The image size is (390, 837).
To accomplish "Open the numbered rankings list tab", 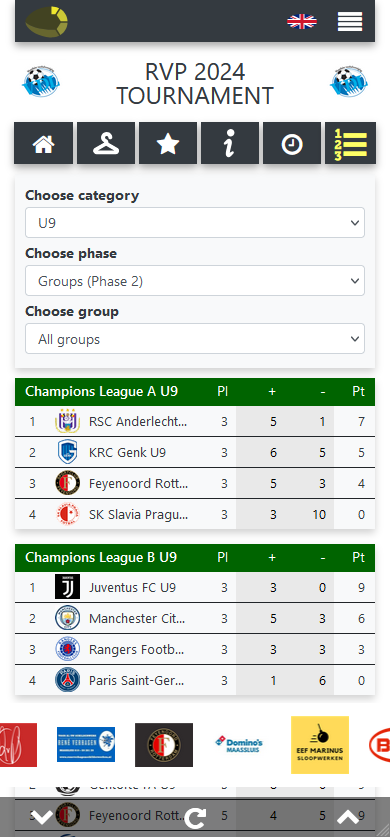I will point(351,143).
